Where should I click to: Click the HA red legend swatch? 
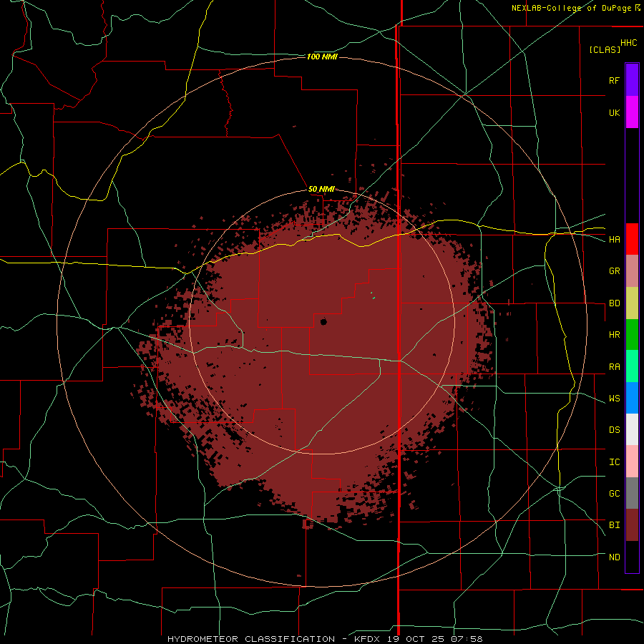632,239
